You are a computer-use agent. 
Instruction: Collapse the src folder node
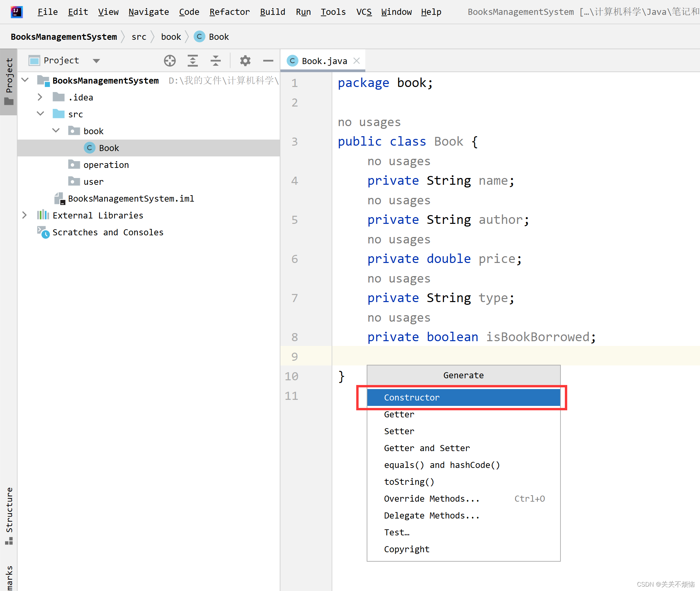(40, 114)
